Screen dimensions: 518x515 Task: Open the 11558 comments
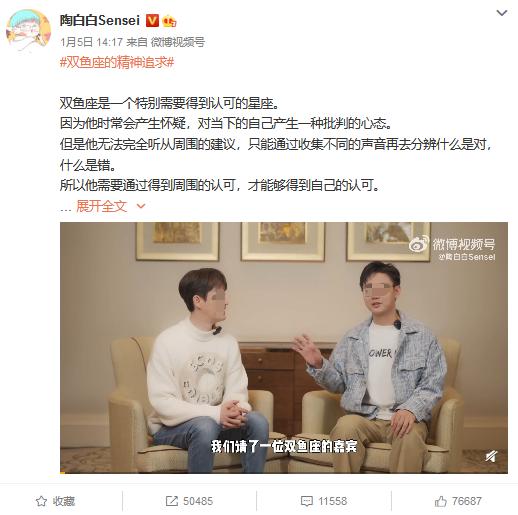click(x=333, y=501)
